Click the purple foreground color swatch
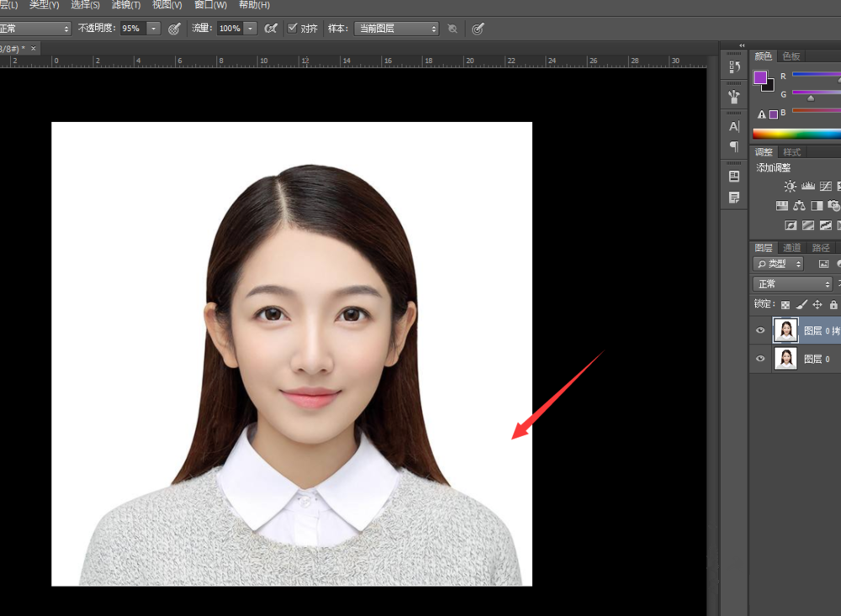 click(760, 77)
